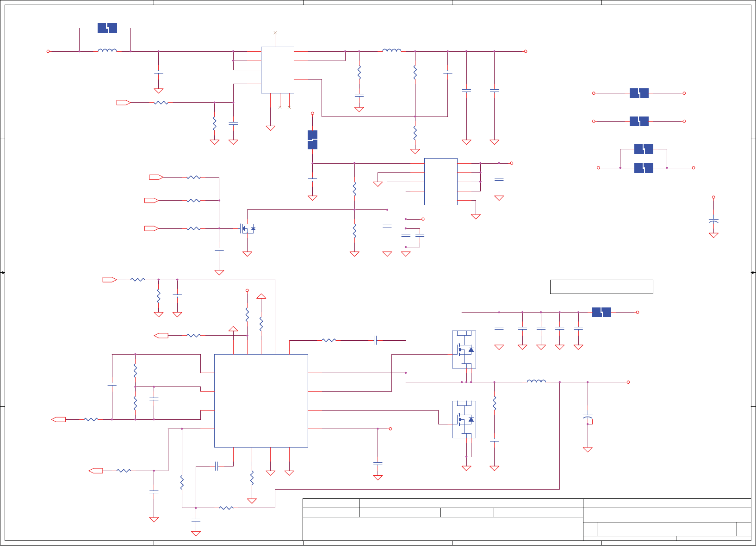Select the bottom of three stacked input ports
Image resolution: width=756 pixels, height=546 pixels.
(x=151, y=228)
